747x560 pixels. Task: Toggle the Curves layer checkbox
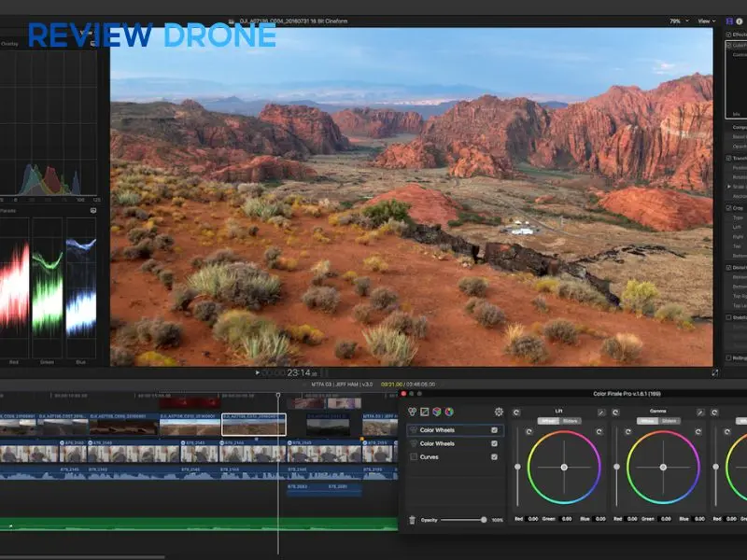[x=495, y=456]
